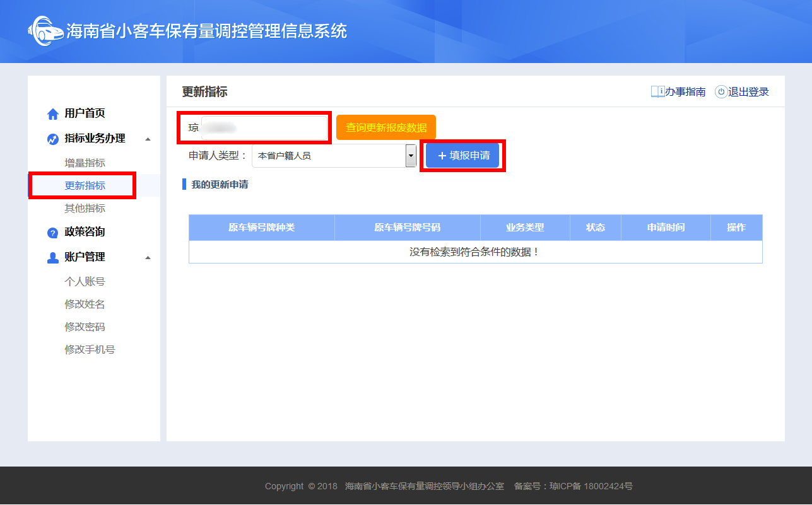Click the license plate number input field
Screen dimensions: 812x505
click(264, 128)
